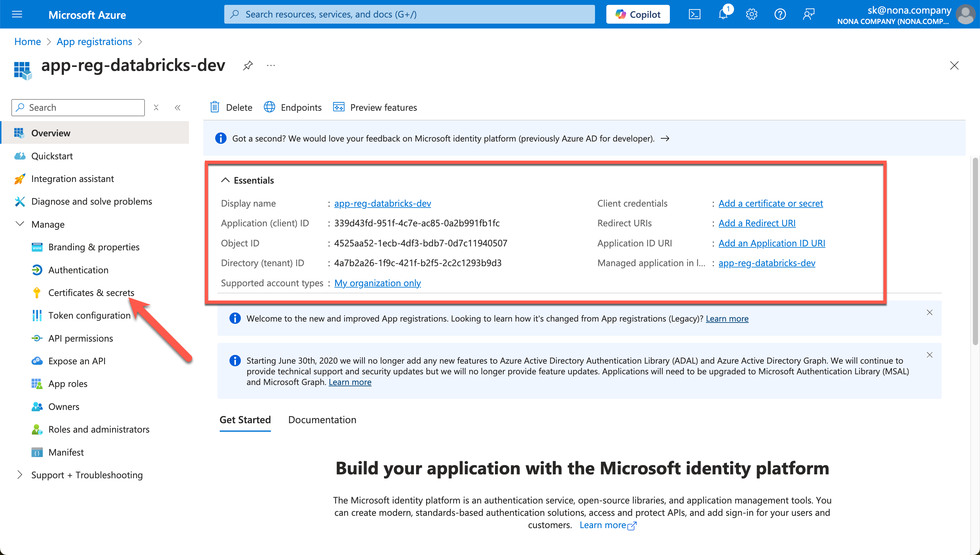Collapse the Manage menu group
Viewport: 980px width, 555px height.
[x=20, y=224]
